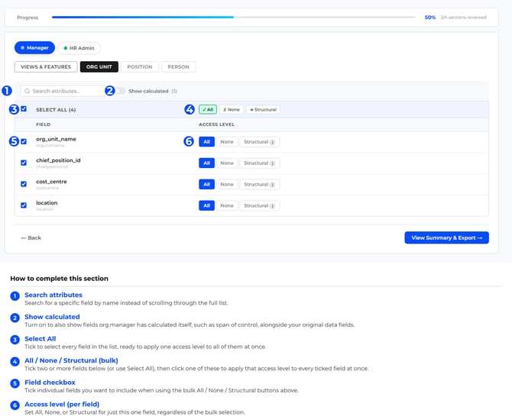Click info icon on chief_position_id Structural
This screenshot has width=512, height=420.
coord(272,163)
